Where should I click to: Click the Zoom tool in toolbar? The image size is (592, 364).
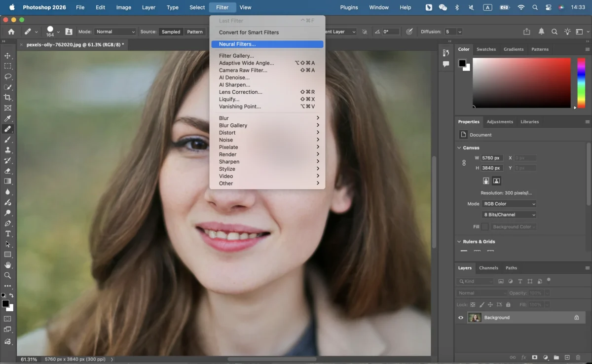pyautogui.click(x=7, y=275)
